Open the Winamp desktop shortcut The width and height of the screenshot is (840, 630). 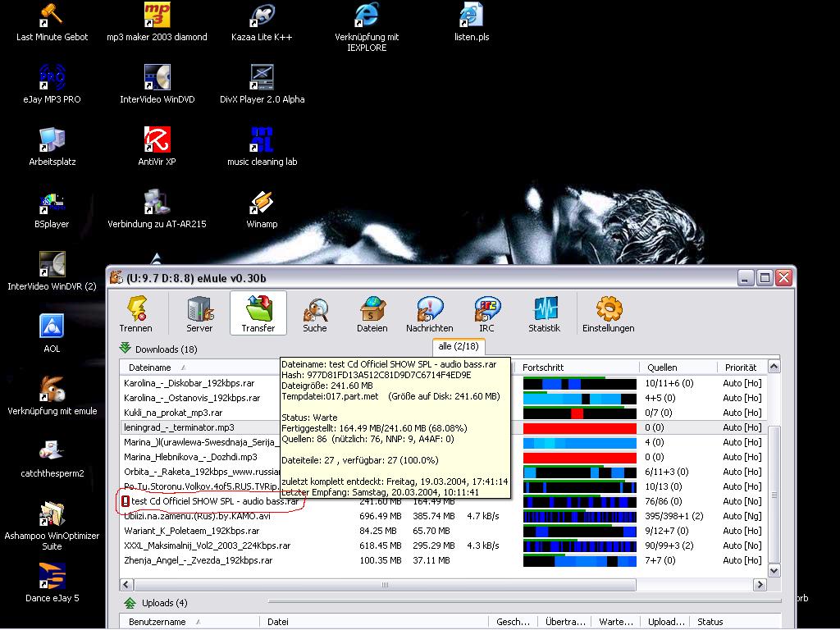click(x=262, y=208)
